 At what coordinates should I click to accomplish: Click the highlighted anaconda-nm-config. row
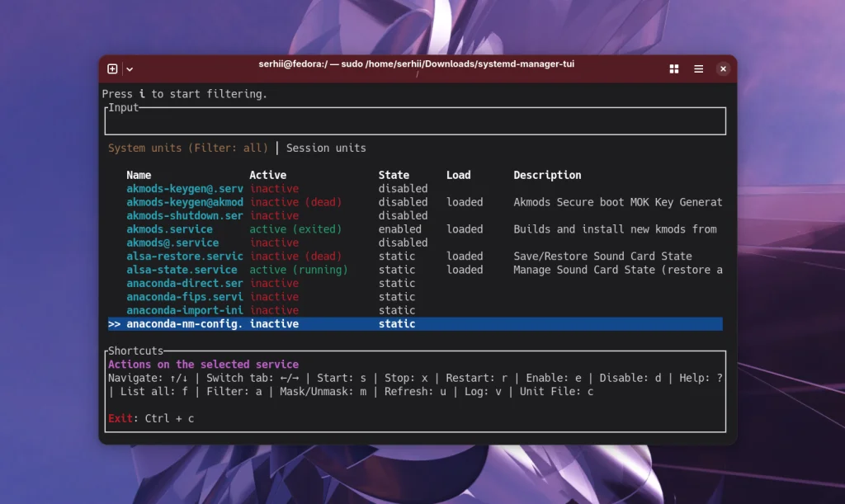point(415,323)
